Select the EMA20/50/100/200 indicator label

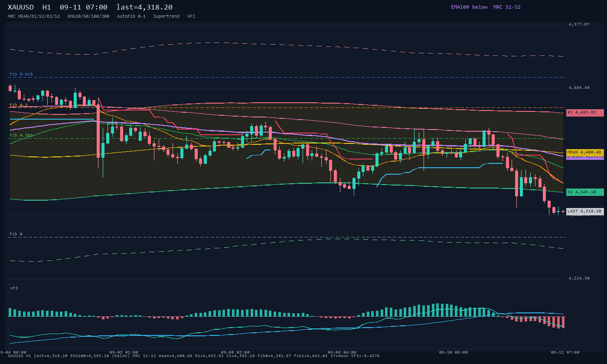point(88,16)
